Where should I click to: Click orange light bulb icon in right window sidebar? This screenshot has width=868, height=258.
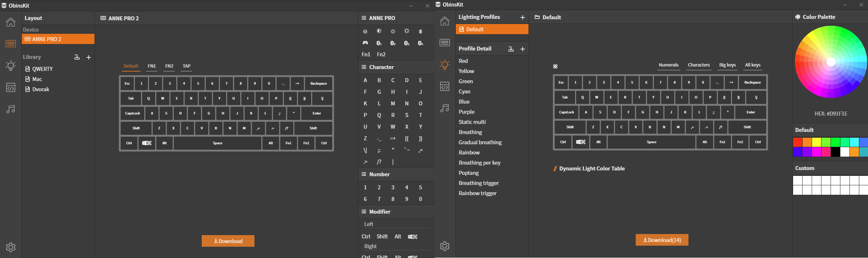point(445,64)
